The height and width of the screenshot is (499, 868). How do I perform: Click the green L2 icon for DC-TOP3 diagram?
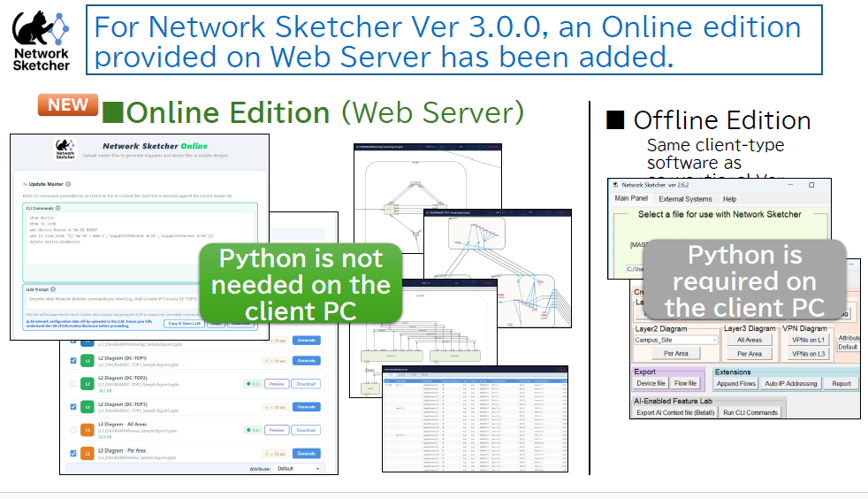pos(88,407)
